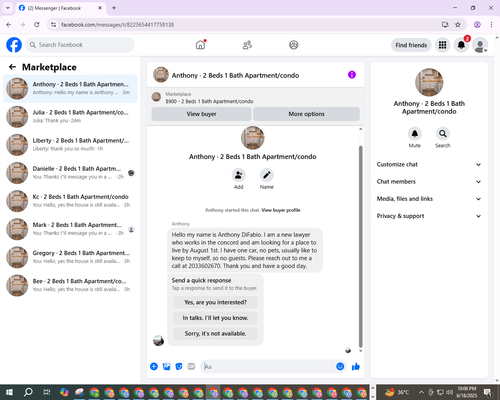Open the Friends icon in top navigation
The image size is (500, 400).
point(247,45)
